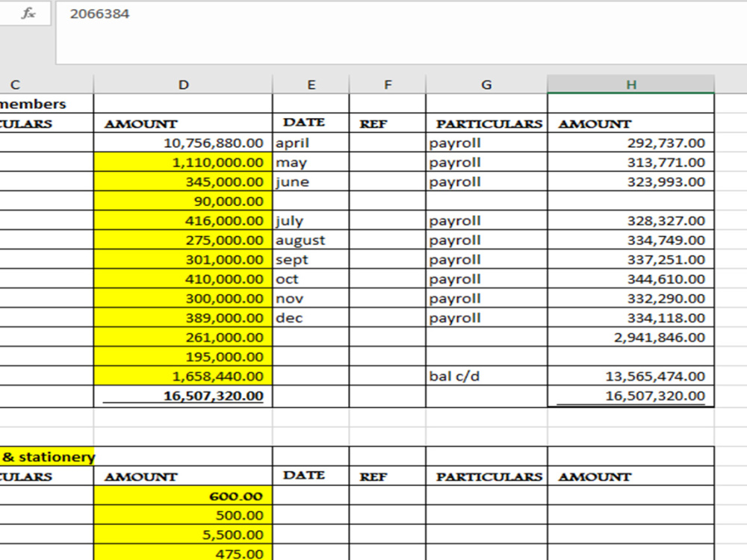Select the date cell 'oct'

(311, 279)
